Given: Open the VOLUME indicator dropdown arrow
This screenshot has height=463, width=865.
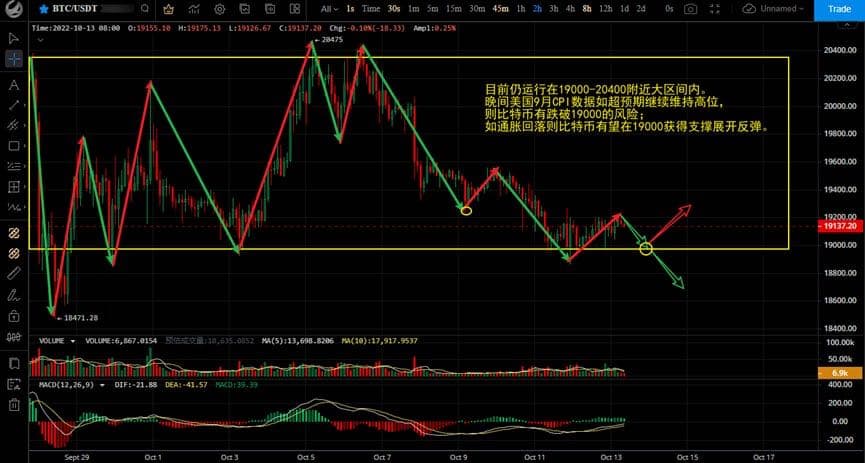Looking at the screenshot, I should (x=72, y=341).
